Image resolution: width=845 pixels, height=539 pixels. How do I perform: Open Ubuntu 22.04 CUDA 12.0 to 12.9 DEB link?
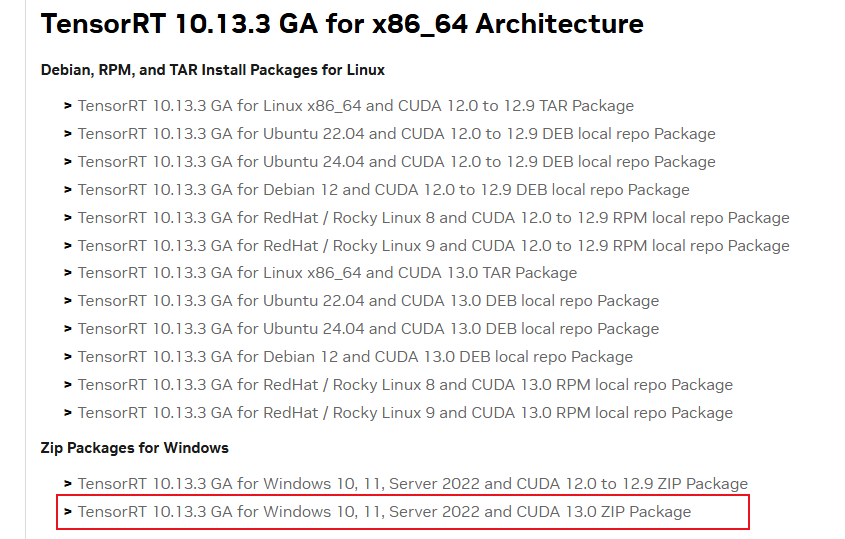397,134
